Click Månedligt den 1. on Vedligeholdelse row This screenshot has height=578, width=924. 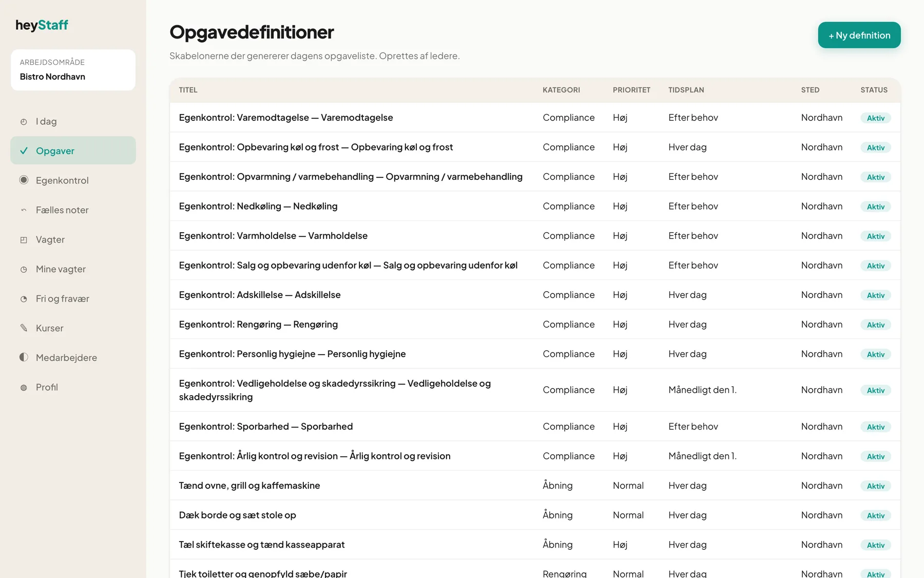702,390
